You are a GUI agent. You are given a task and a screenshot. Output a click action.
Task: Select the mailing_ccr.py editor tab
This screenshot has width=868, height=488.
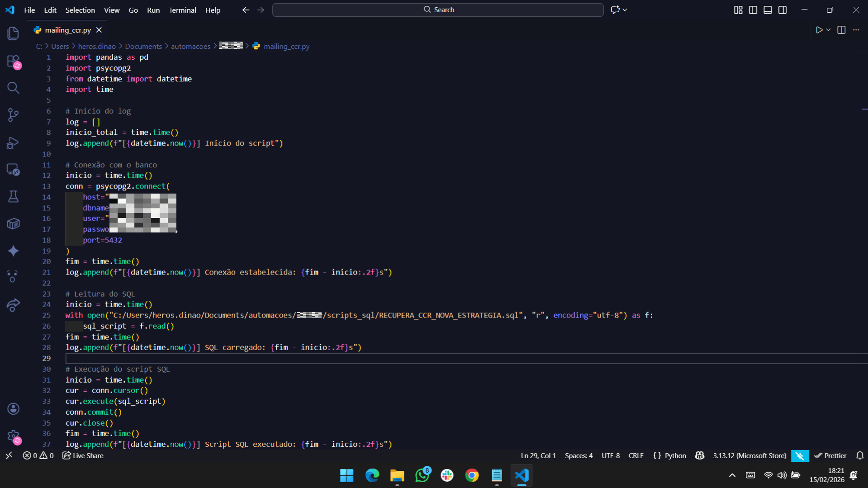pos(68,30)
